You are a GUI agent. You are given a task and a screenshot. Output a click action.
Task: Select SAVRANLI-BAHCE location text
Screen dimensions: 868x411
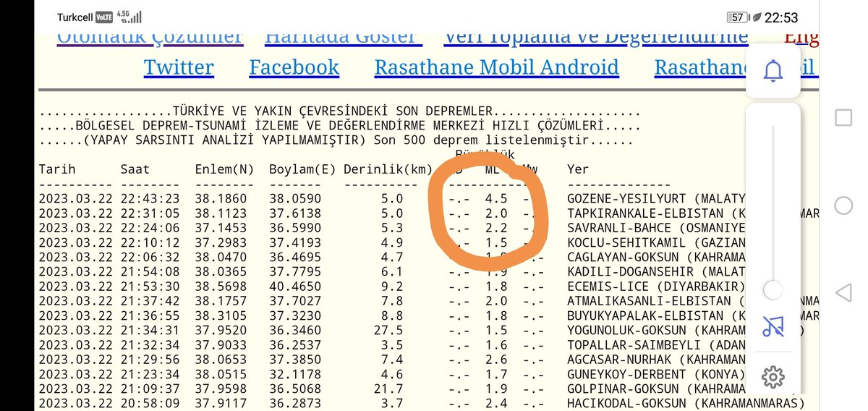pos(619,227)
